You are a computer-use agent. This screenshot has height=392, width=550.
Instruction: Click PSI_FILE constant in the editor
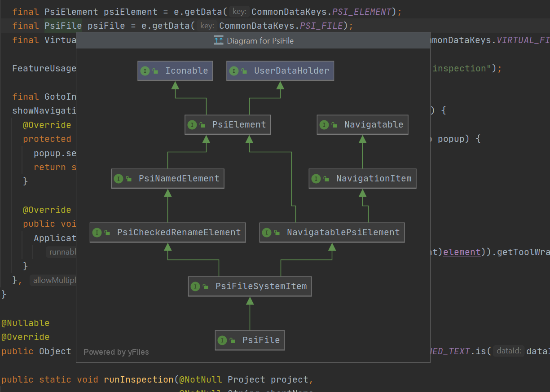tap(321, 26)
